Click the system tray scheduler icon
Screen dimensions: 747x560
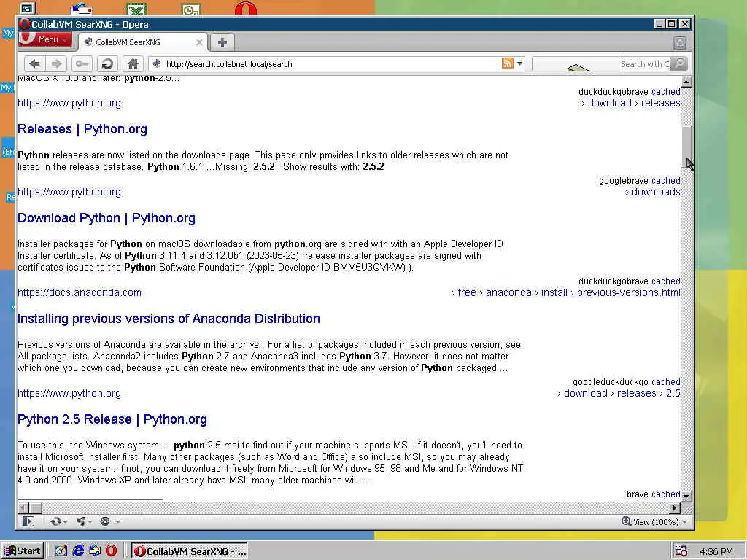pyautogui.click(x=681, y=551)
